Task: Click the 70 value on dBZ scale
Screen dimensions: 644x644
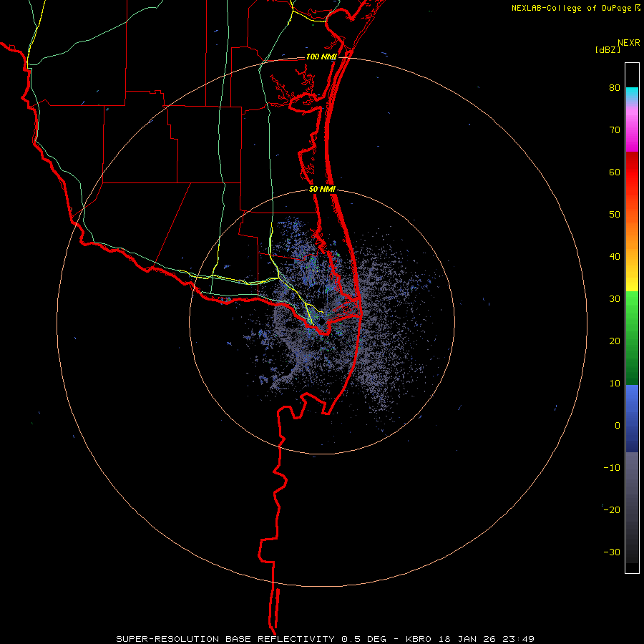Action: tap(615, 130)
